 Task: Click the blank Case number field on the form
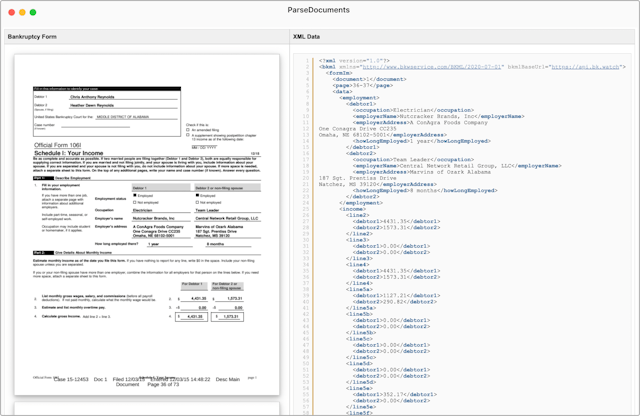point(96,125)
